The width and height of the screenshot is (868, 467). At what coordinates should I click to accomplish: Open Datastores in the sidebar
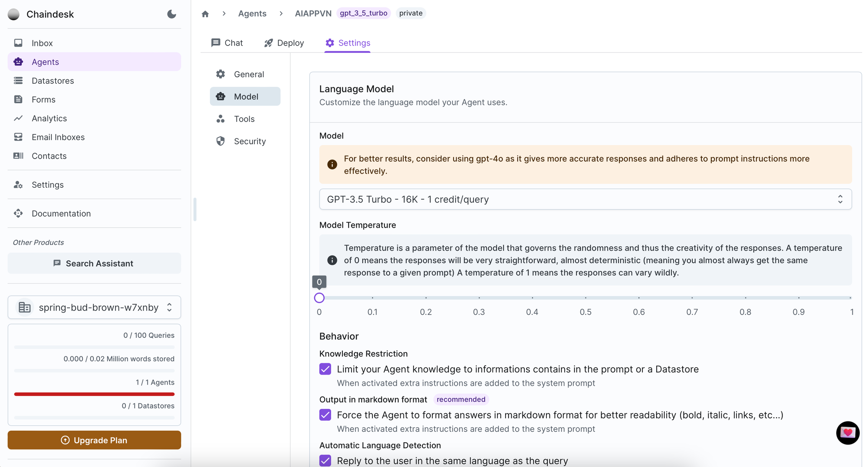[94, 81]
